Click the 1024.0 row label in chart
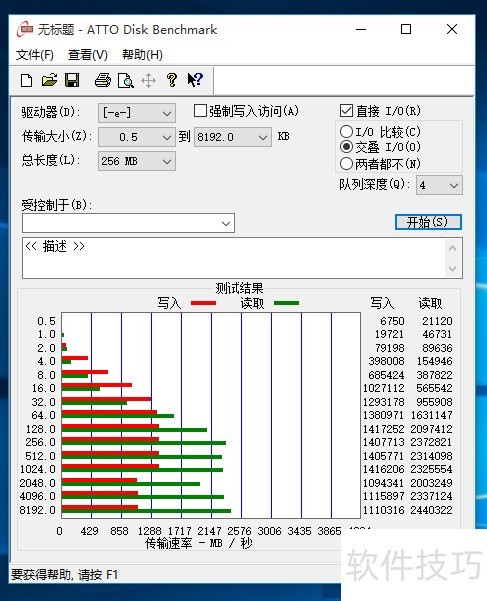Screen dimensions: 487x601 pyautogui.click(x=38, y=469)
